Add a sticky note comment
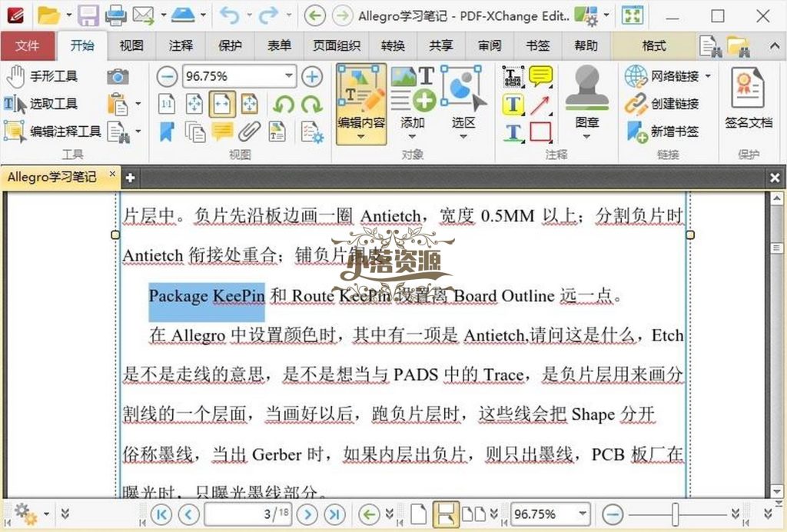 point(540,77)
